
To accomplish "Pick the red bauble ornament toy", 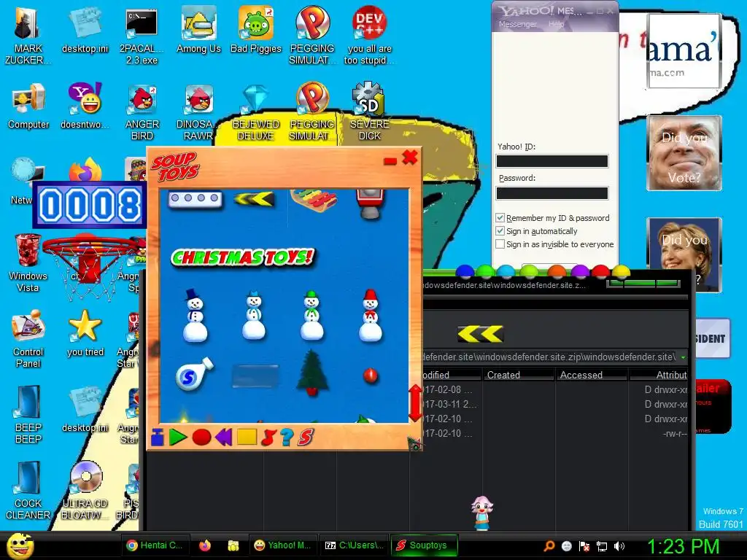I will (370, 376).
